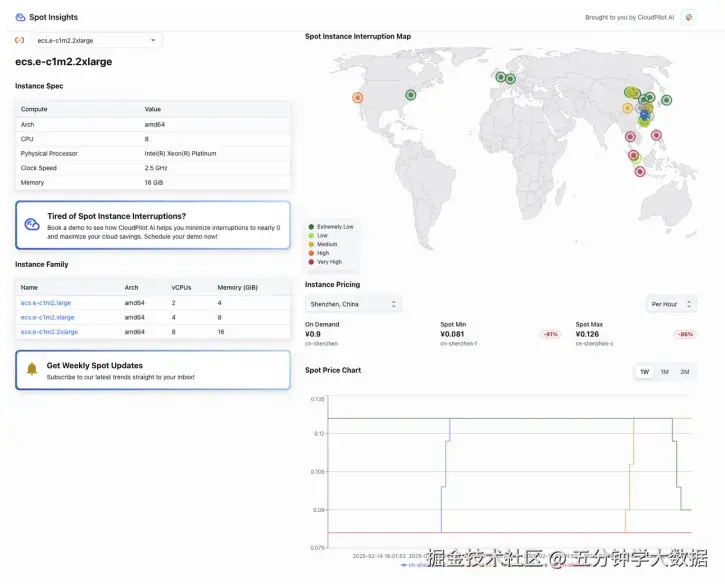Click Brought to you by CloudPilot AI
The image size is (725, 586).
pos(629,18)
